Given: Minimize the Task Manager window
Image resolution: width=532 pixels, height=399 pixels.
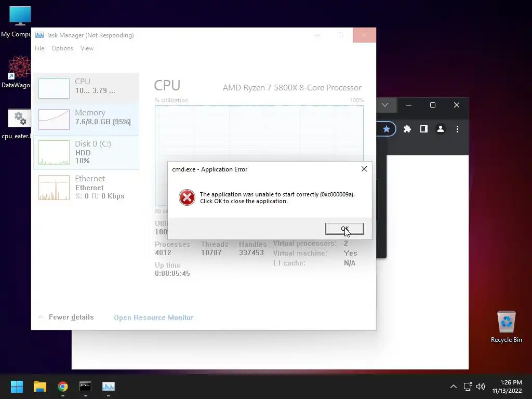Looking at the screenshot, I should pyautogui.click(x=317, y=35).
